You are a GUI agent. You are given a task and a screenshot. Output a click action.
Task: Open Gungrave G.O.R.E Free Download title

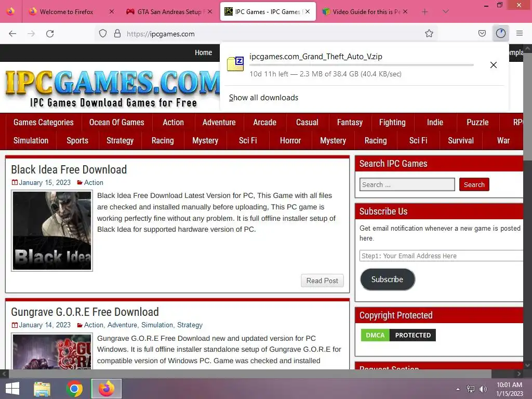(x=85, y=312)
